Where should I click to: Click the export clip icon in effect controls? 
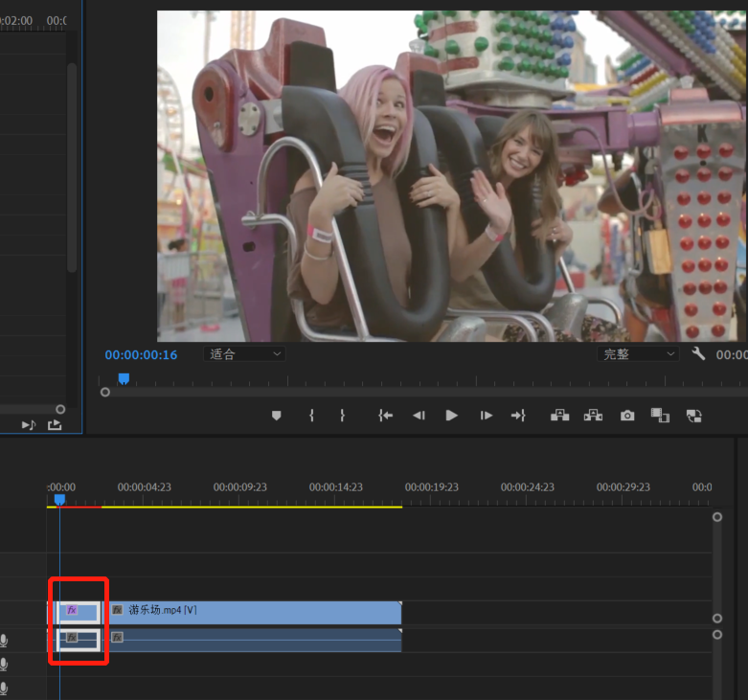click(x=55, y=424)
